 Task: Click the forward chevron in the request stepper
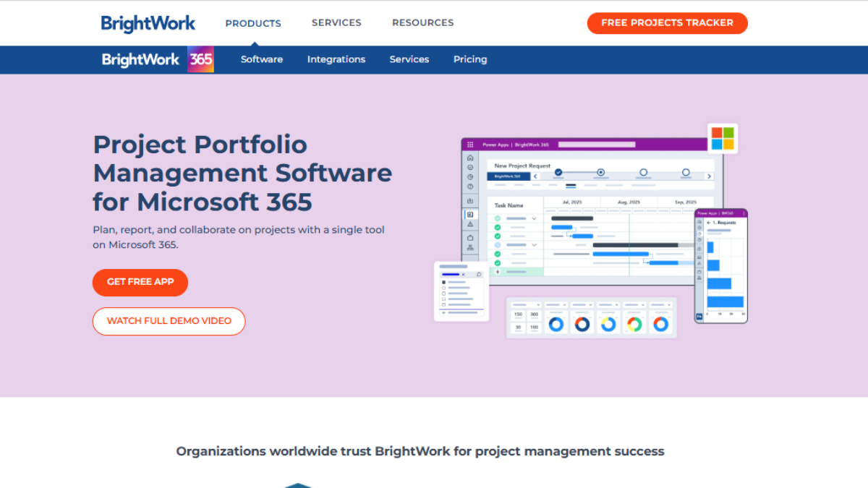pyautogui.click(x=709, y=176)
